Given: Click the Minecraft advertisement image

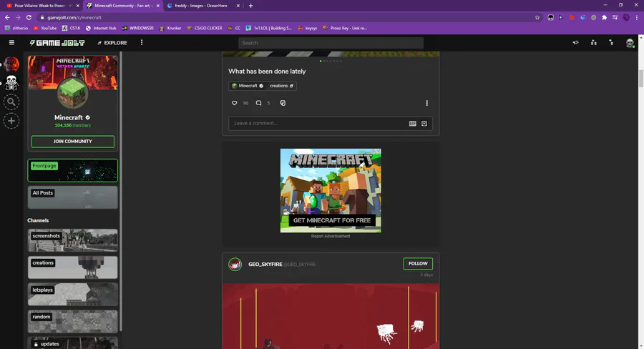Looking at the screenshot, I should [x=331, y=190].
